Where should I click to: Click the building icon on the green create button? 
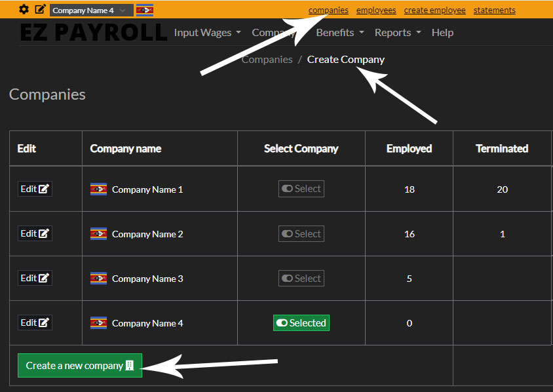coord(129,365)
